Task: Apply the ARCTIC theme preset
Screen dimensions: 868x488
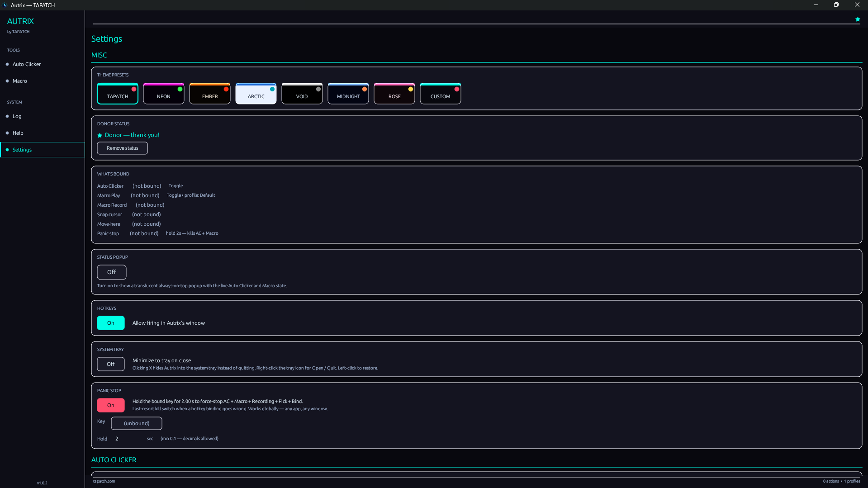Action: [256, 94]
